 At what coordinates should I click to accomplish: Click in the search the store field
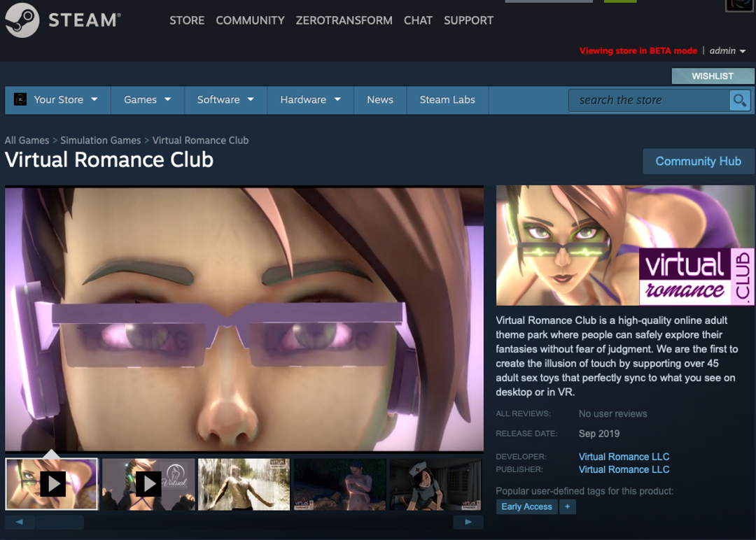[649, 100]
